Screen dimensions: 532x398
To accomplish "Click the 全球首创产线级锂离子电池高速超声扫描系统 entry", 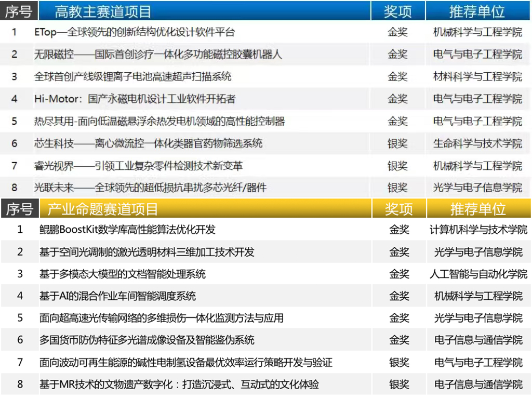I will [132, 76].
